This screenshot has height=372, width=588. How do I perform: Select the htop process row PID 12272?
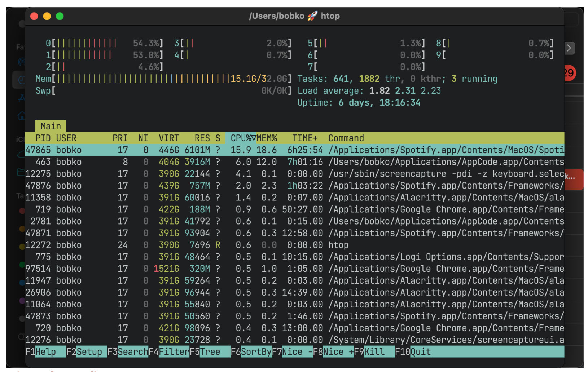coord(295,245)
